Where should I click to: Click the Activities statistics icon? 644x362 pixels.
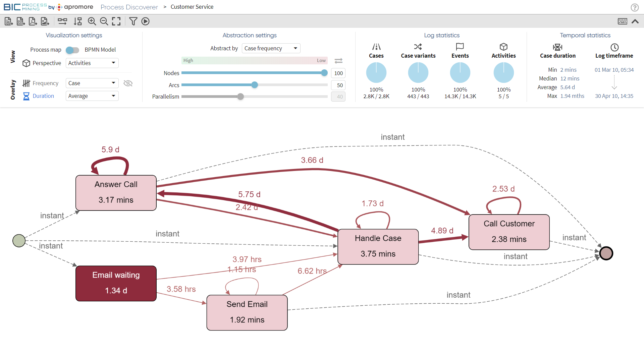pos(503,46)
